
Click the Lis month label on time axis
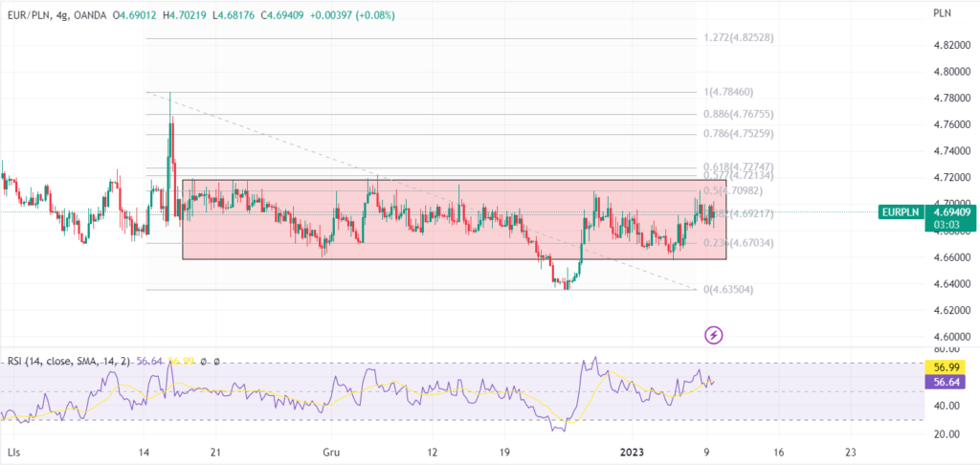(x=13, y=451)
